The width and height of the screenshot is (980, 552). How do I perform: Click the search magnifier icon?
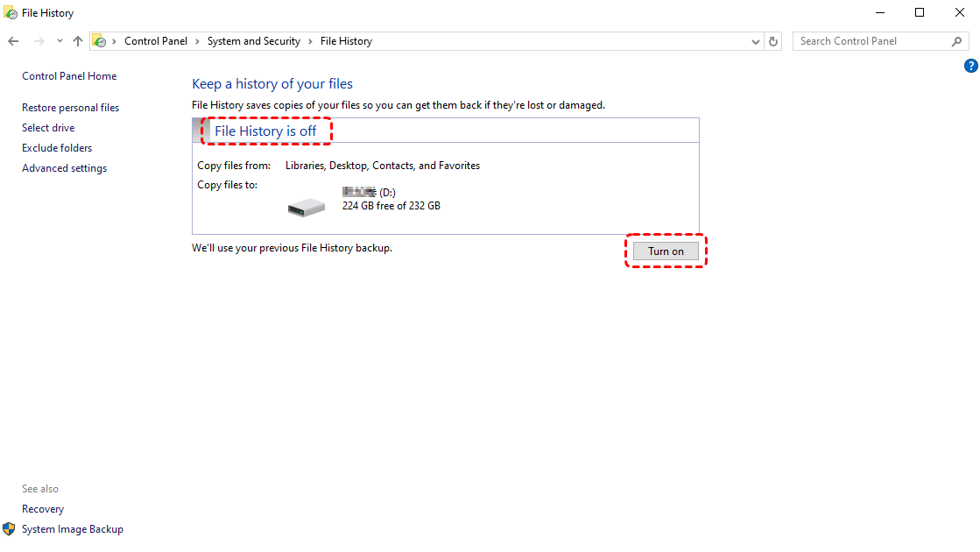coord(956,41)
